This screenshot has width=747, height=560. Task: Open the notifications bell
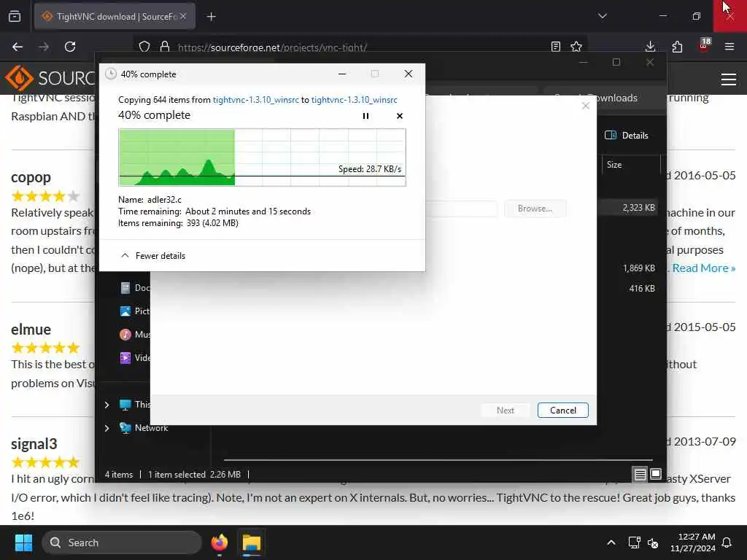point(727,542)
